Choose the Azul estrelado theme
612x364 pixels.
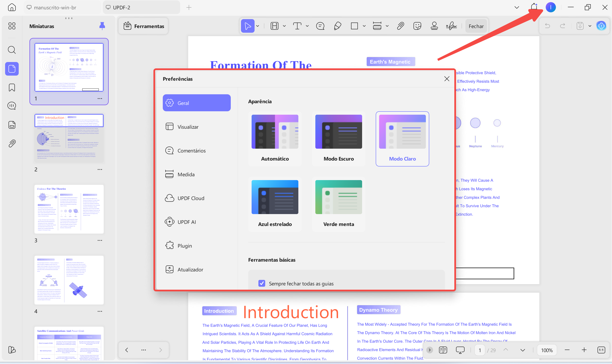(275, 204)
